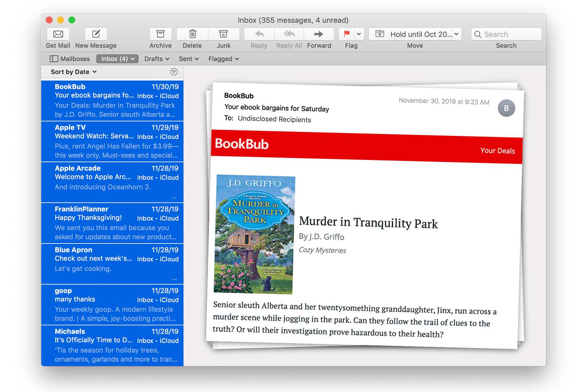Click the Search field
588x392 pixels.
coord(506,34)
